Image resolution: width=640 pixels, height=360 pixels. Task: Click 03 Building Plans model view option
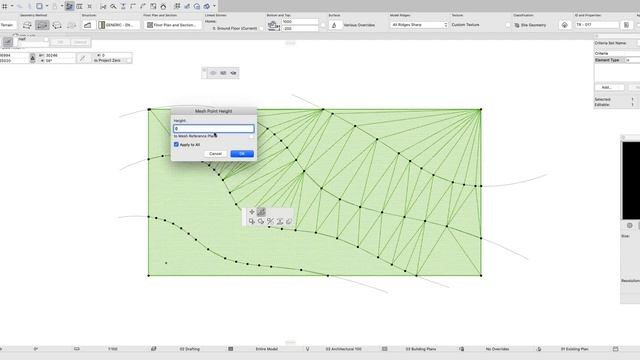point(421,349)
